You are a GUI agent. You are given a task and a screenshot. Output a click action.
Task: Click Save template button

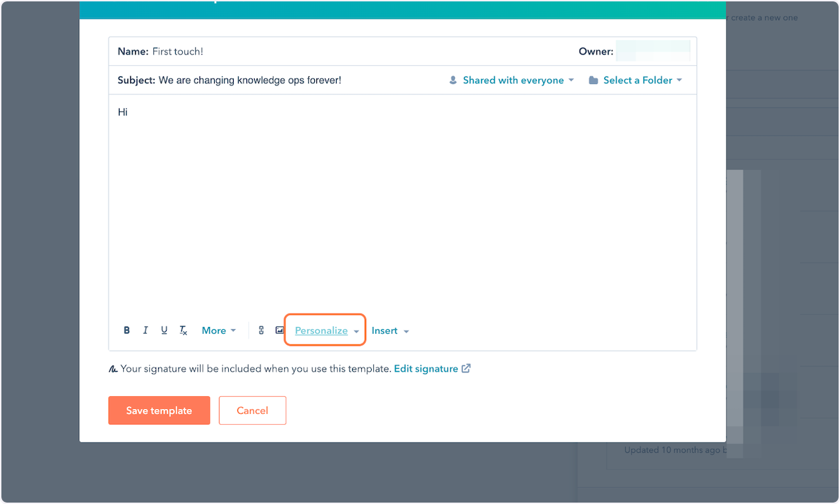pos(159,411)
